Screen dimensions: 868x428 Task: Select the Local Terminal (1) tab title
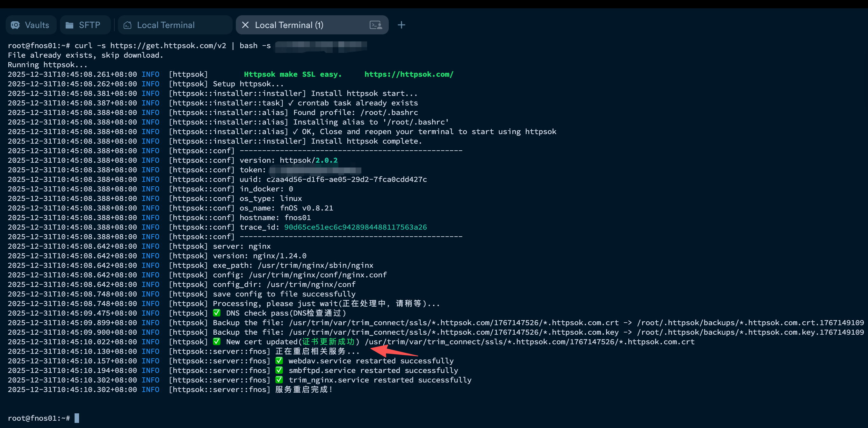289,25
